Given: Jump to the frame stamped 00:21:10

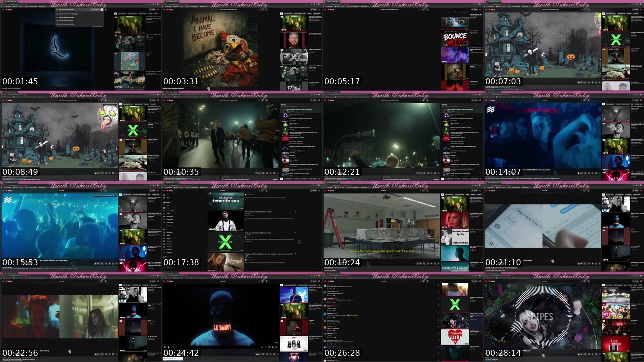Looking at the screenshot, I should pos(563,226).
